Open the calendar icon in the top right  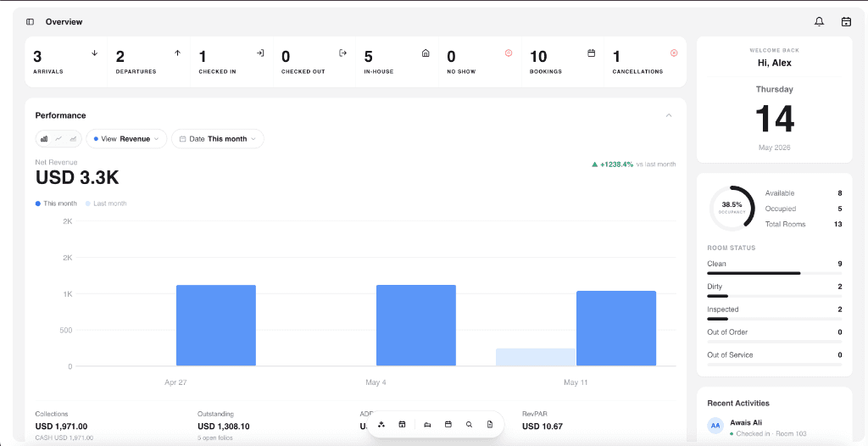click(846, 21)
